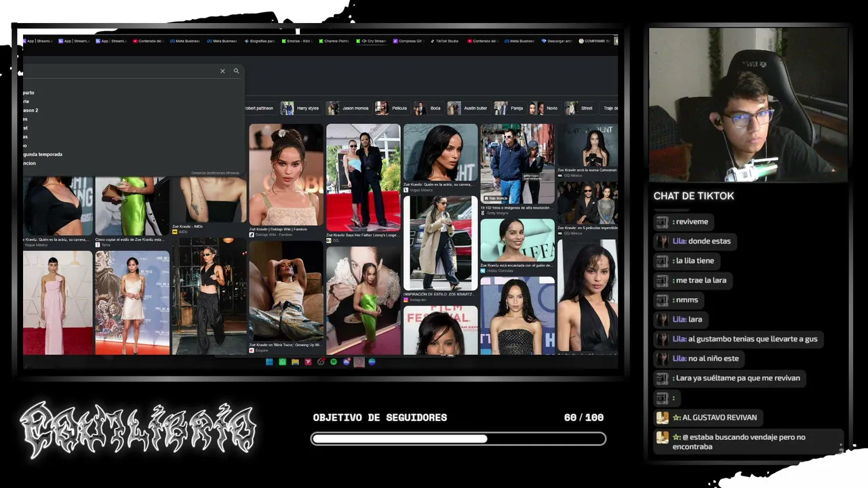The height and width of the screenshot is (488, 868).
Task: Click Lila's chat message 'donde estas'
Action: tap(695, 241)
